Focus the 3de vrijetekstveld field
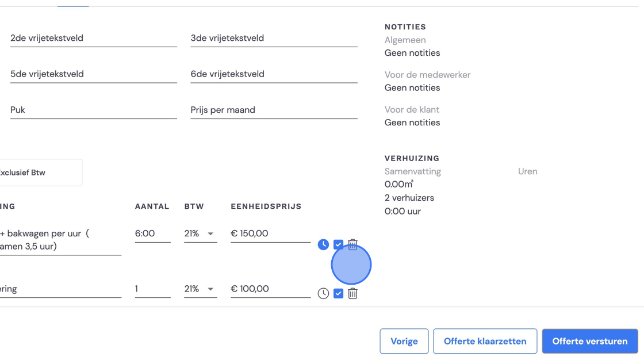The width and height of the screenshot is (644, 360). pos(274,38)
